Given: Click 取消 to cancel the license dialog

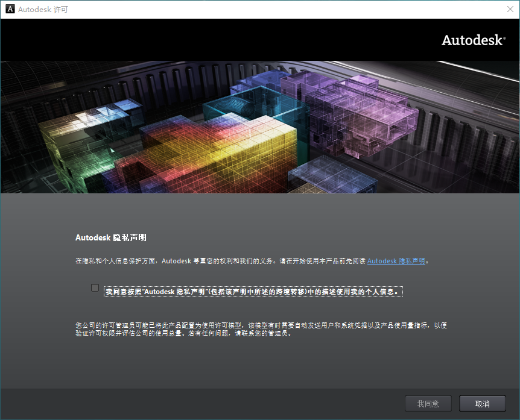Looking at the screenshot, I should (x=482, y=403).
